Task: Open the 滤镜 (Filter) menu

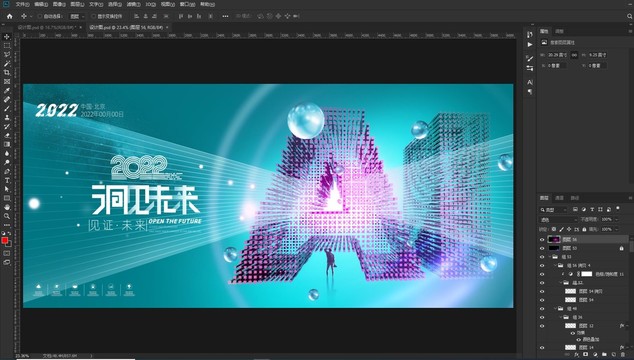Action: (133, 4)
